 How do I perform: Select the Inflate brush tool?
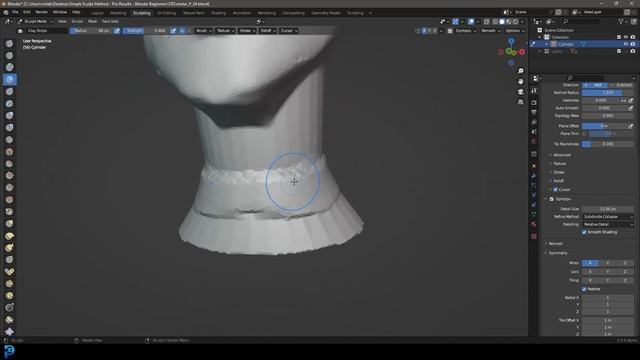point(9,116)
